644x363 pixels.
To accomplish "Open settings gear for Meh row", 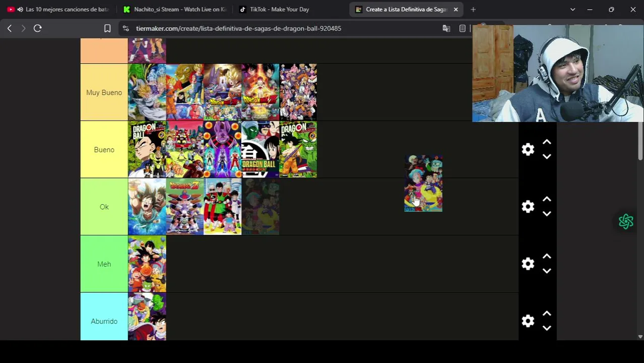I will [x=528, y=264].
